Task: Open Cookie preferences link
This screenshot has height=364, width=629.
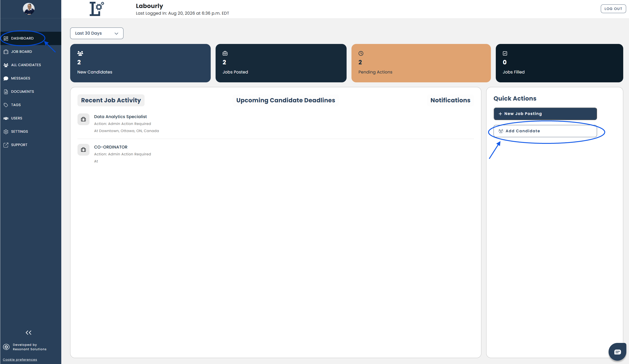Action: (20, 360)
